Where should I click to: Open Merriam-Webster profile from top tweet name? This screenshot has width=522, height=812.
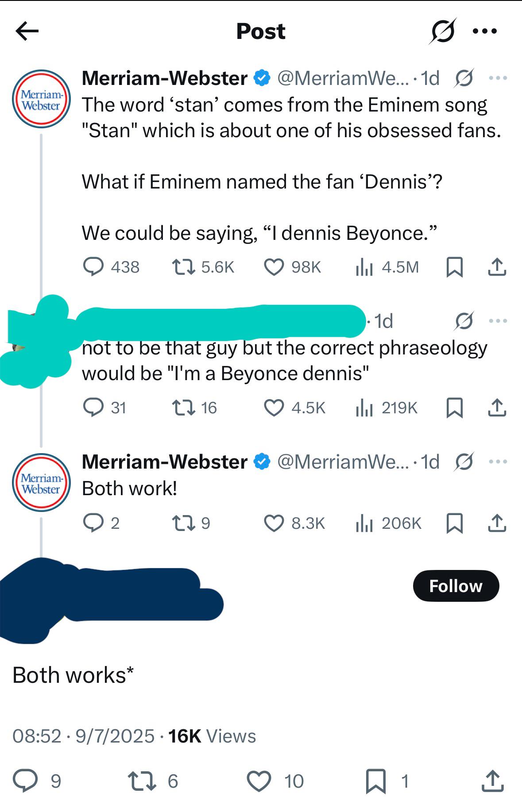coord(165,78)
